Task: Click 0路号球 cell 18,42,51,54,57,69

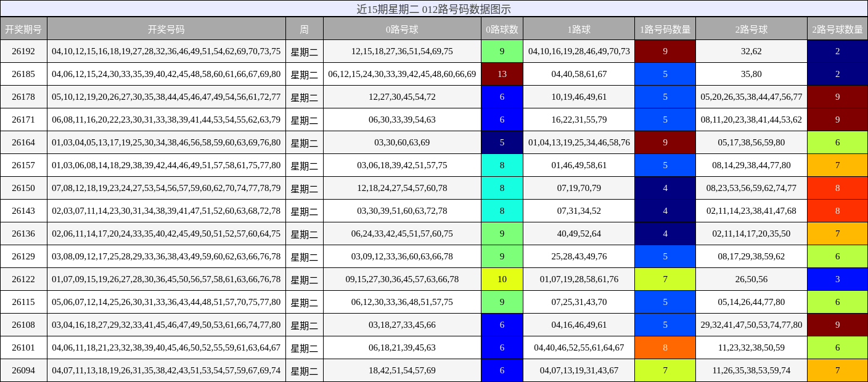Action: click(402, 370)
